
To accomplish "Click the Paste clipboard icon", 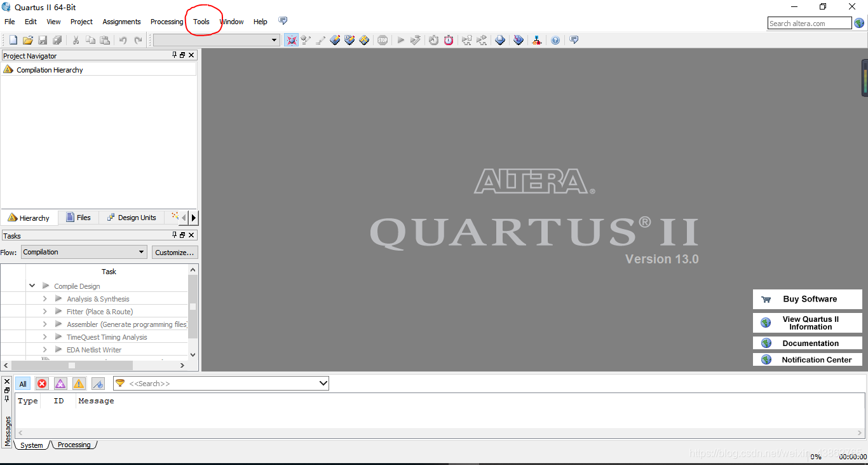I will tap(105, 40).
